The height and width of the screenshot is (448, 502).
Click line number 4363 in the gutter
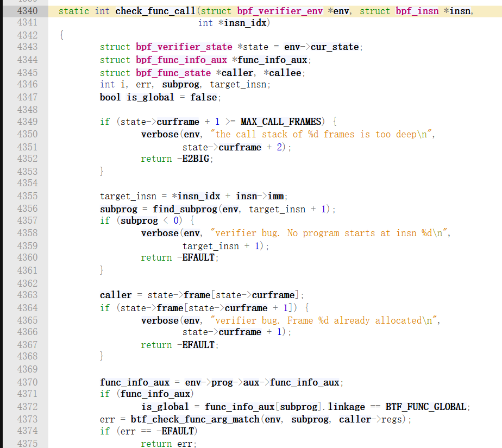[28, 295]
